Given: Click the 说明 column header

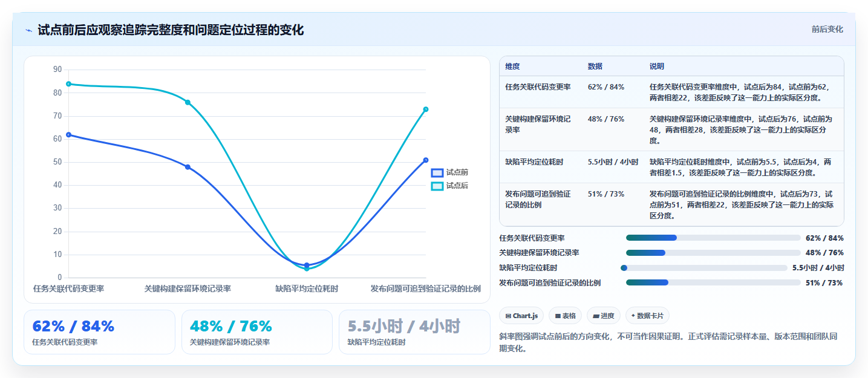Looking at the screenshot, I should click(656, 67).
